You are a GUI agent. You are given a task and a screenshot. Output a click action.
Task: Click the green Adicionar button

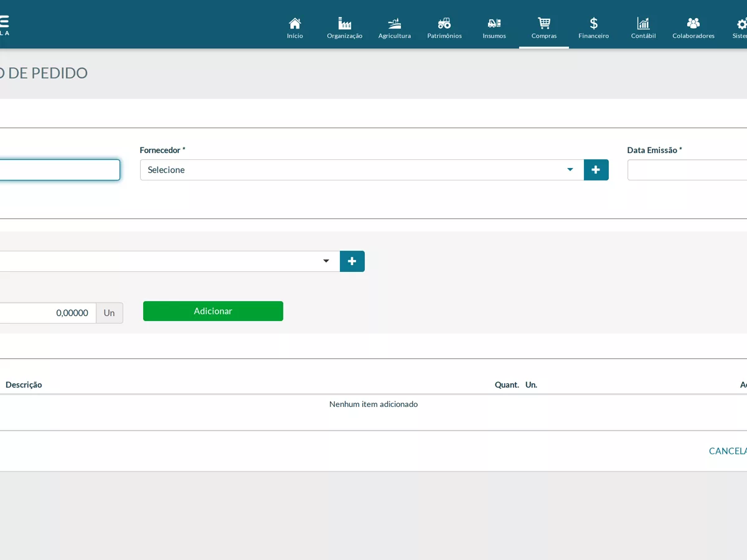(x=213, y=311)
